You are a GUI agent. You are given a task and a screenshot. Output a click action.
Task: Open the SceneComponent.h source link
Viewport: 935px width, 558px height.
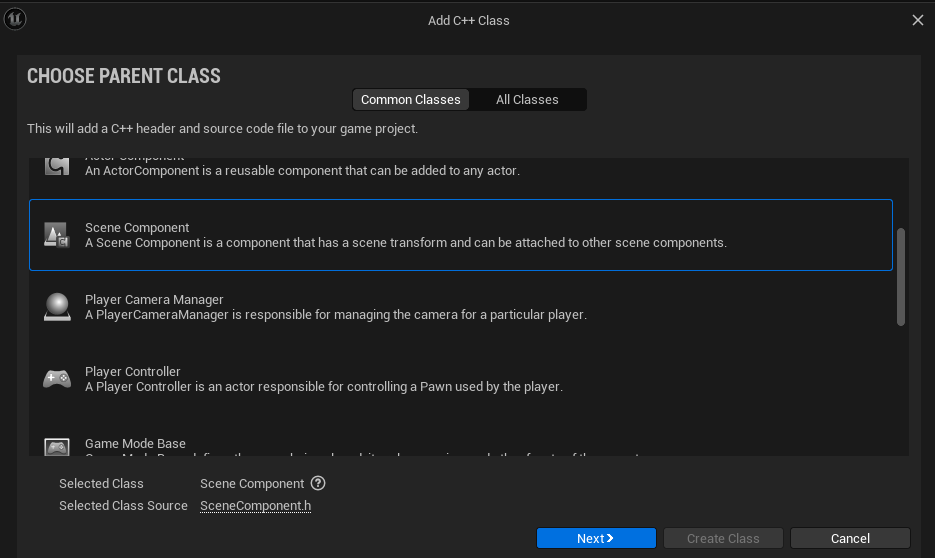(x=255, y=506)
